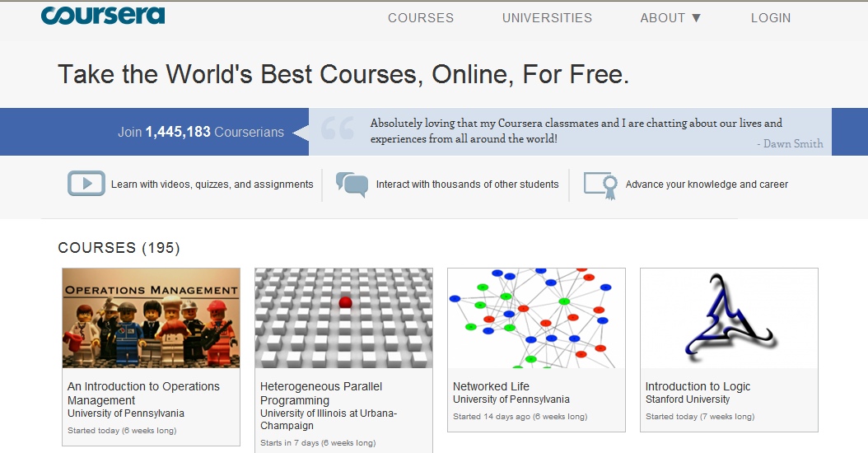Click the 'Take the World's Best Courses' headline

pyautogui.click(x=343, y=74)
